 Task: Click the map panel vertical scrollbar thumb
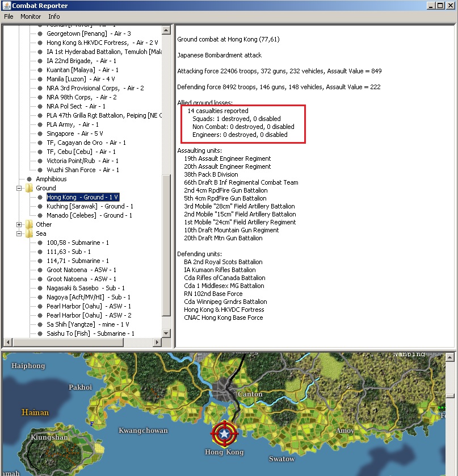[x=450, y=395]
